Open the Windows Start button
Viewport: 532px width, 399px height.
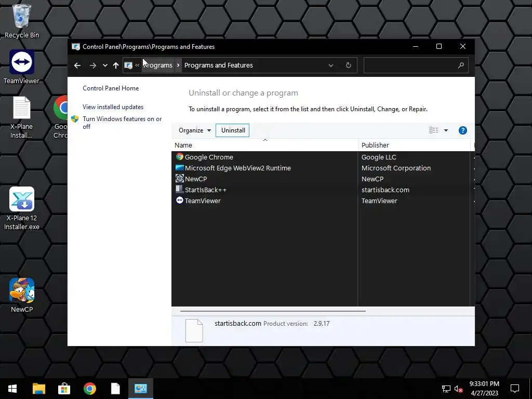pyautogui.click(x=12, y=389)
